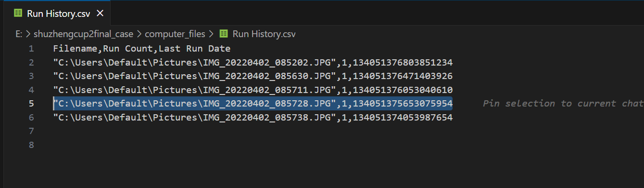Click line number 6 in the gutter
Image resolution: width=644 pixels, height=188 pixels.
[31, 117]
